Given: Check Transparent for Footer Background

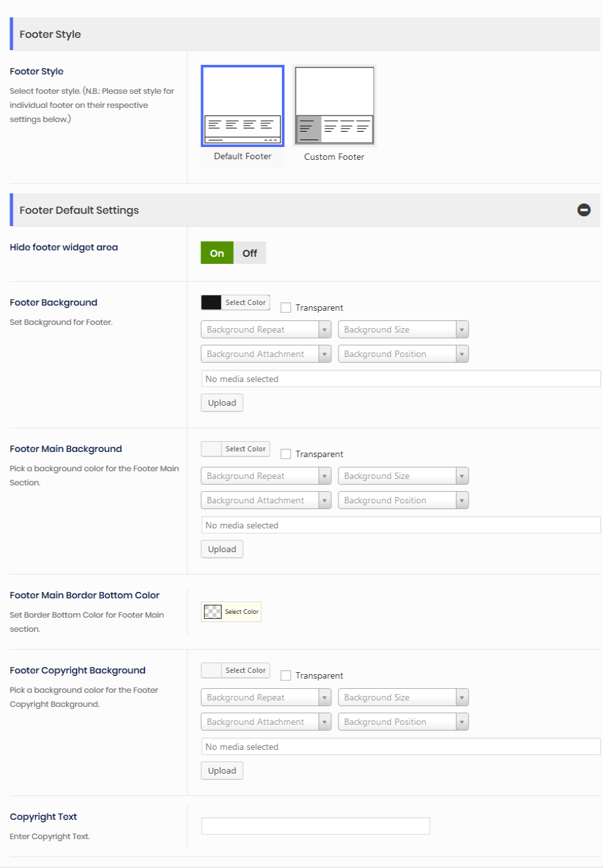Looking at the screenshot, I should (286, 308).
